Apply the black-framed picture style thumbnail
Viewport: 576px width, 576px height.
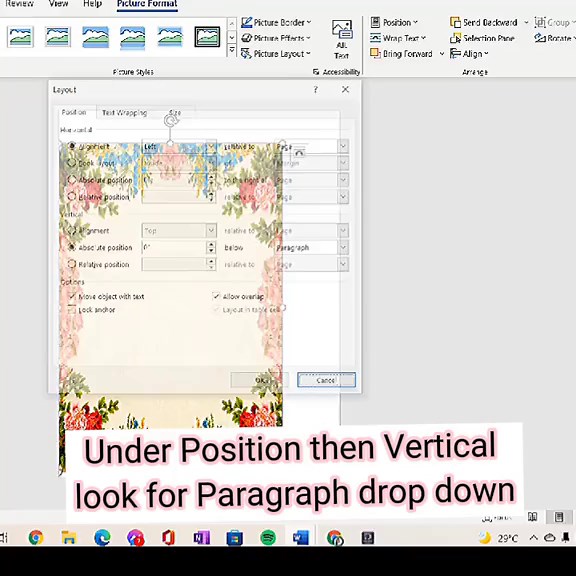point(207,36)
